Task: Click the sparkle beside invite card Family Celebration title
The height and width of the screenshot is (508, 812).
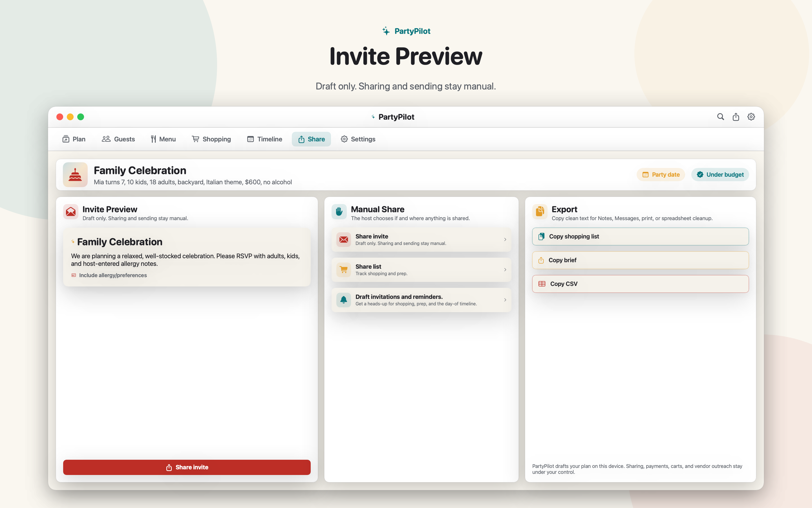Action: click(73, 242)
